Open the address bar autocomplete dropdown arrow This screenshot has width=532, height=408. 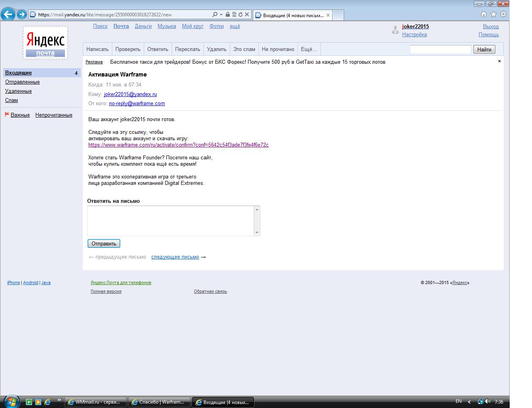coord(221,15)
